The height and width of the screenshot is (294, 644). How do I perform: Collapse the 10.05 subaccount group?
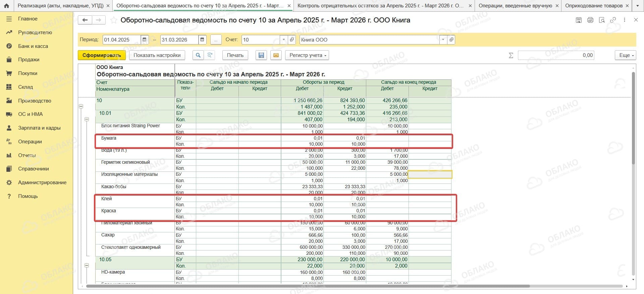(87, 266)
